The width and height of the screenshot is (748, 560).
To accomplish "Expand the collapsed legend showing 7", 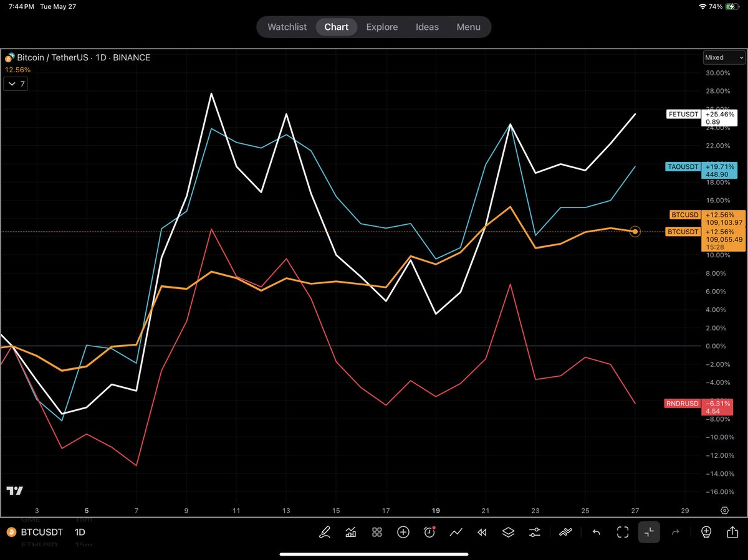I will point(16,83).
